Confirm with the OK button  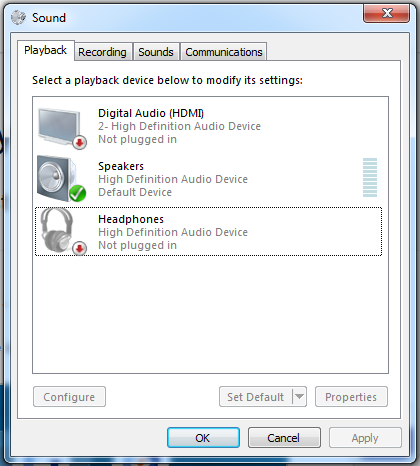[x=203, y=438]
